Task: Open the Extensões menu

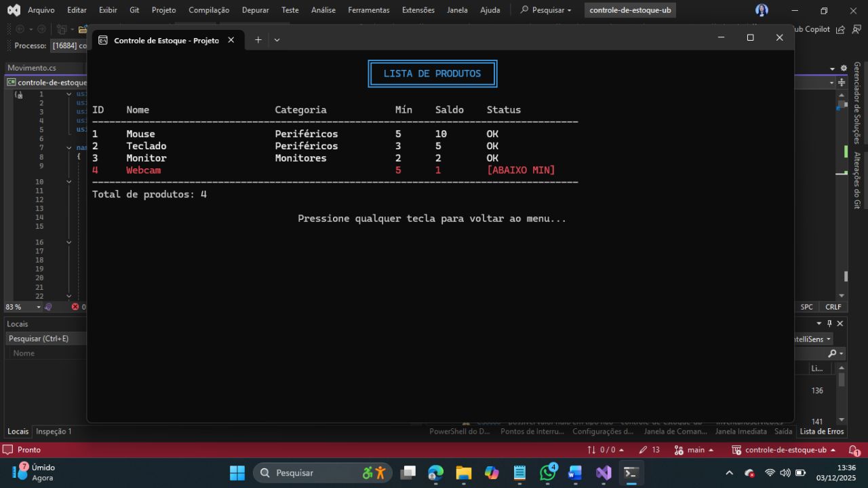Action: coord(418,10)
